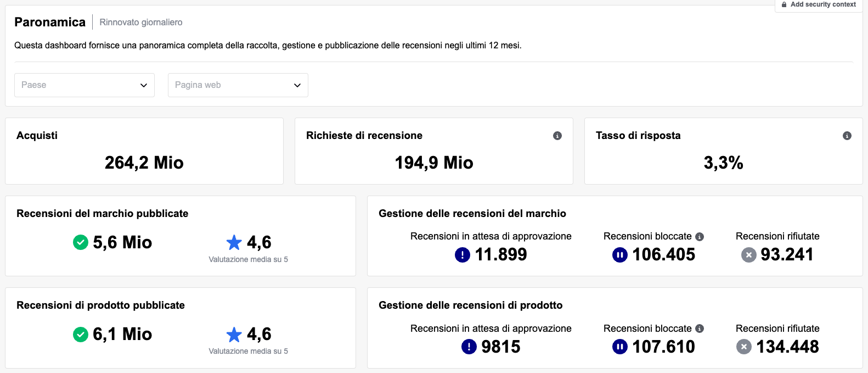The height and width of the screenshot is (373, 868).
Task: Click the 93.241 rejected reviews count
Action: tap(787, 255)
